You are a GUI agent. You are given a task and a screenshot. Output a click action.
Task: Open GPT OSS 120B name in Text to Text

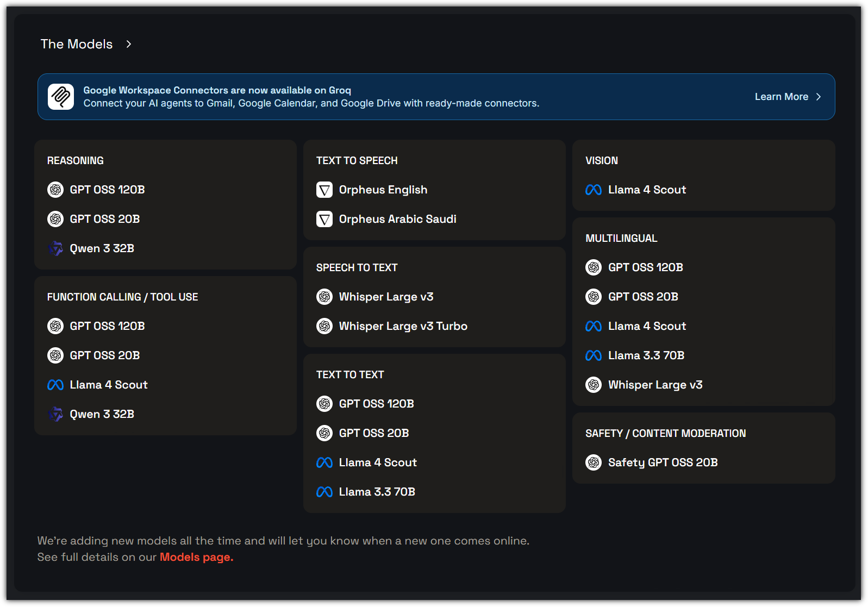pyautogui.click(x=377, y=404)
